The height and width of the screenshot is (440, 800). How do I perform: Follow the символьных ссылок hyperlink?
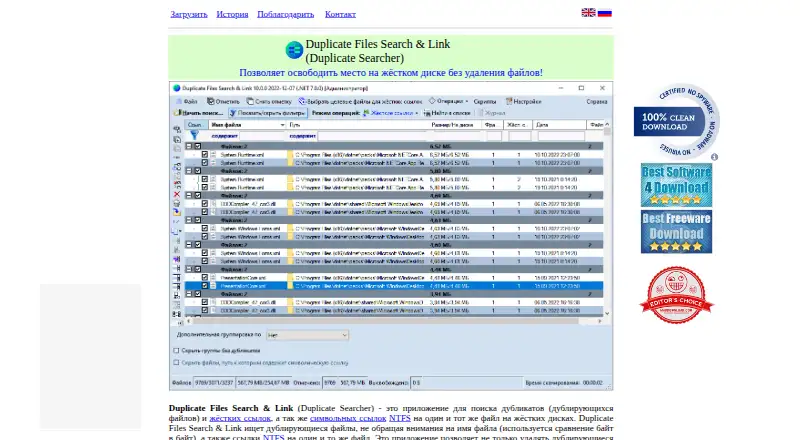[x=348, y=418]
